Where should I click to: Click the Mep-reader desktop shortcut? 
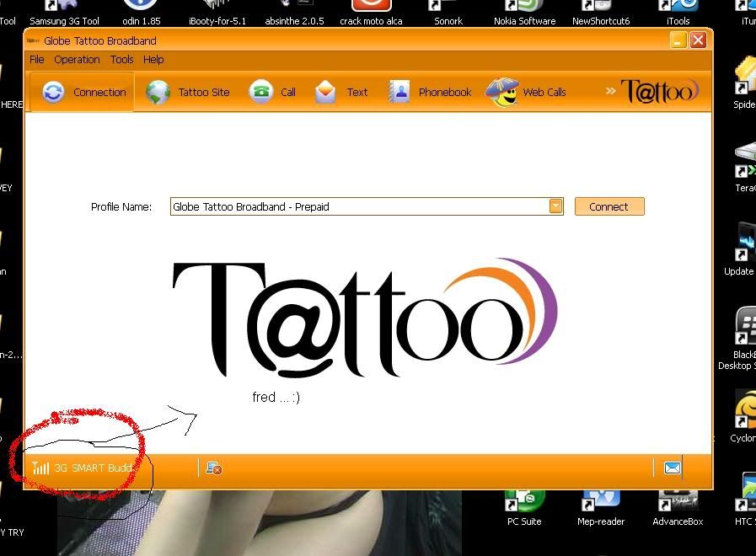pyautogui.click(x=601, y=509)
